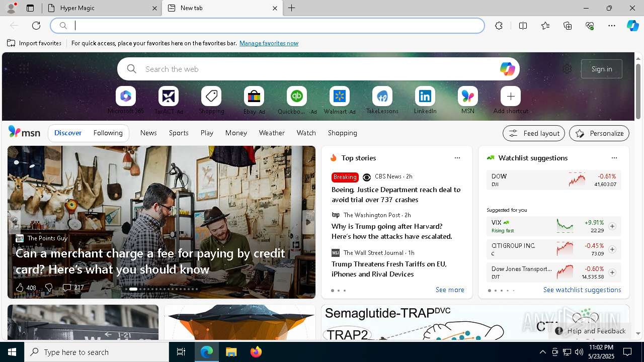Refresh the page with reload icon

click(x=36, y=26)
